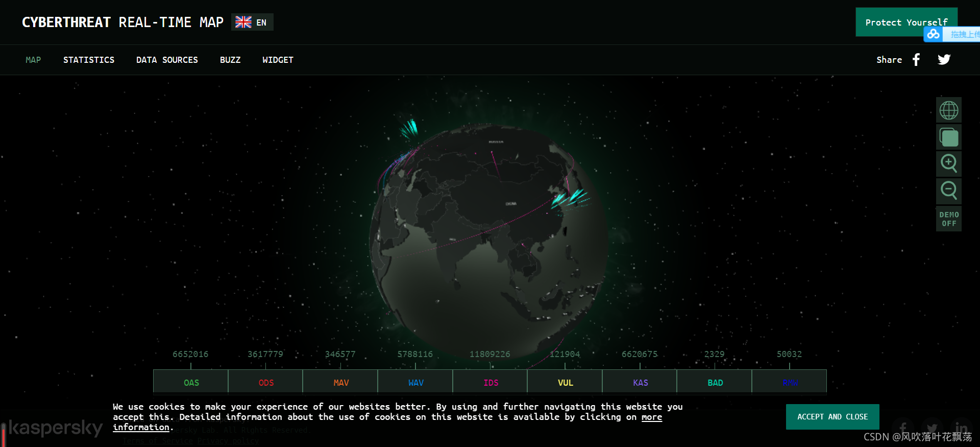The height and width of the screenshot is (447, 980).
Task: Toggle the DEMO OFF switch
Action: (x=949, y=219)
